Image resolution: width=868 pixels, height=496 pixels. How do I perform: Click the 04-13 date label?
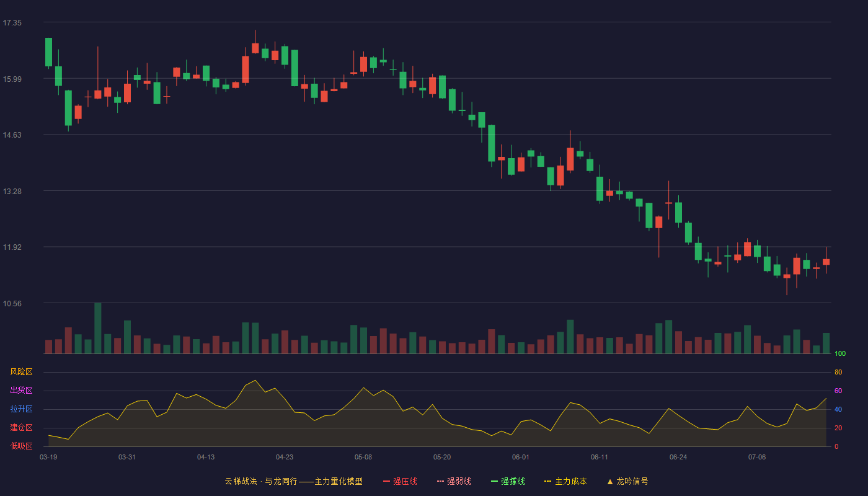(x=206, y=457)
